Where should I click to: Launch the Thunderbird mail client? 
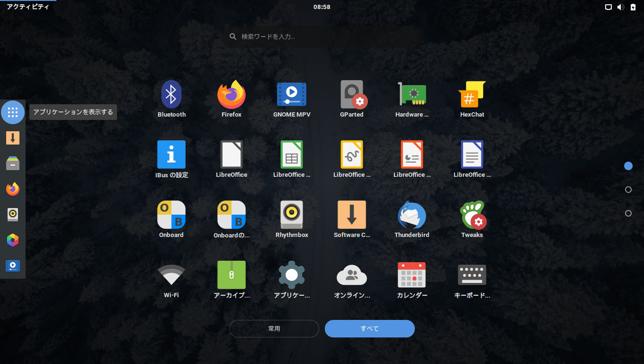tap(412, 219)
